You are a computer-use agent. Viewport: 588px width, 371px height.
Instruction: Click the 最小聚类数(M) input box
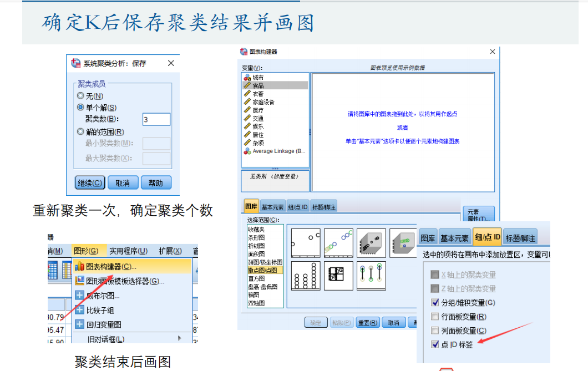156,143
